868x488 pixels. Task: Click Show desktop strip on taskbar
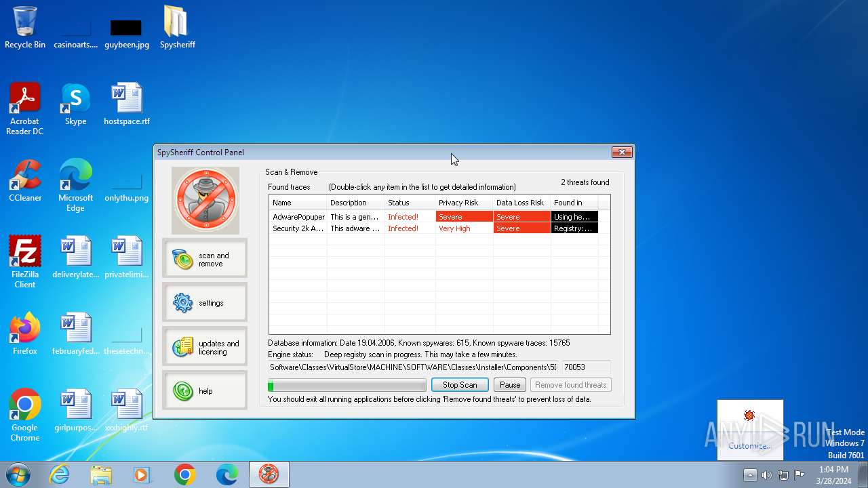[863, 474]
